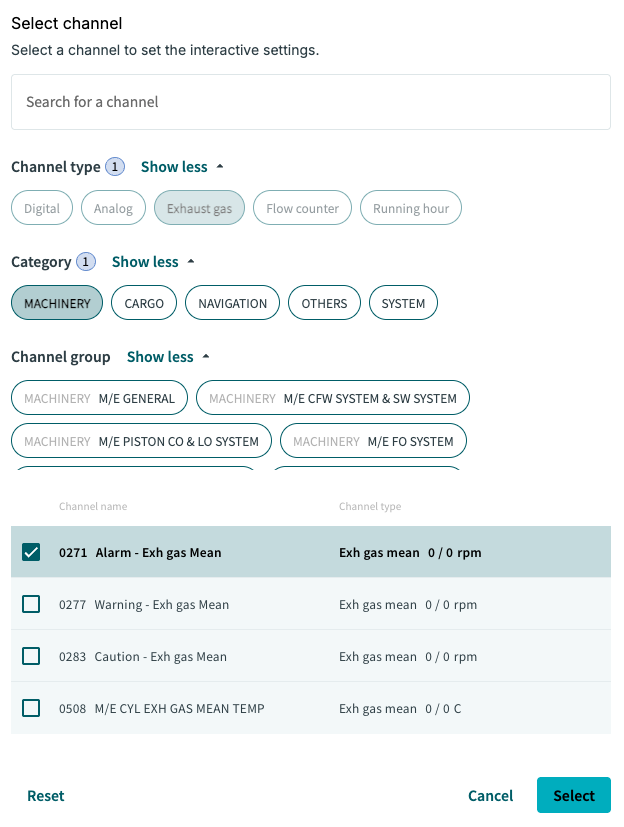624x827 pixels.
Task: Choose the M/E GENERAL channel group
Action: pyautogui.click(x=99, y=398)
